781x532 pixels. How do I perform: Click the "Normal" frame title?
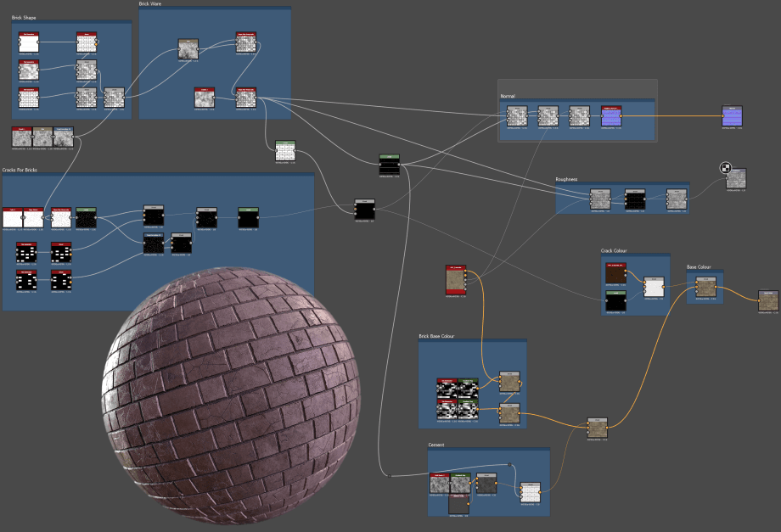[x=508, y=96]
